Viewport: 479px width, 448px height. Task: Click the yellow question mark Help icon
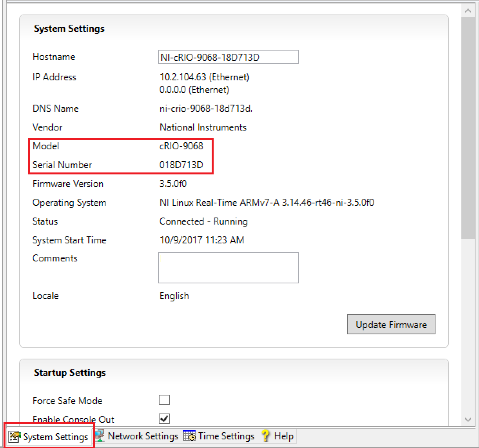[x=266, y=436]
